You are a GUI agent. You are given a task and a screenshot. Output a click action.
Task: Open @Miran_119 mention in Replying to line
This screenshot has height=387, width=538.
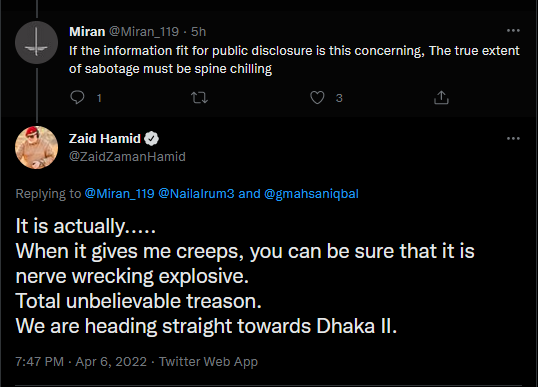coord(119,194)
